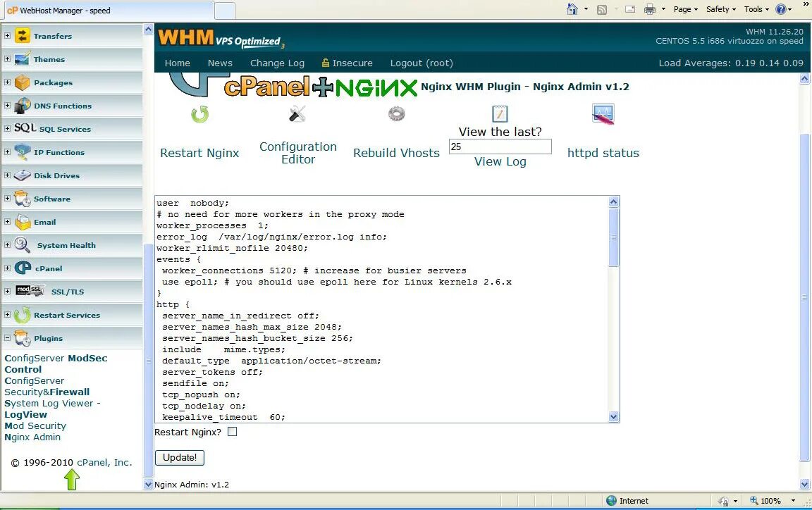This screenshot has width=812, height=510.
Task: Expand the SQL Services tree node
Action: point(7,128)
